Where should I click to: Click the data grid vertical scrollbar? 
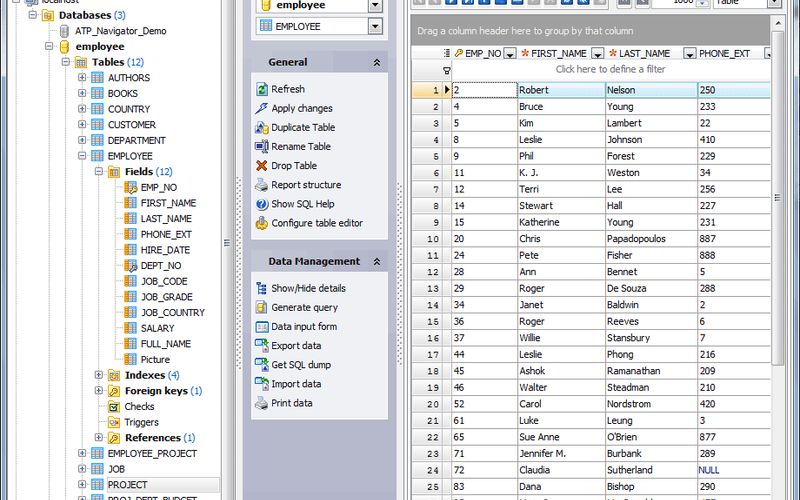click(778, 197)
